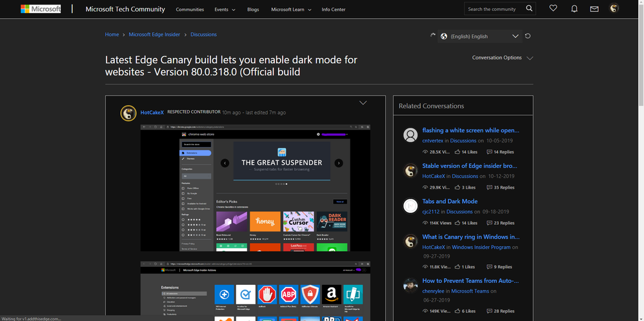Open cjc2112 profile link
Image resolution: width=644 pixels, height=321 pixels.
pos(431,212)
